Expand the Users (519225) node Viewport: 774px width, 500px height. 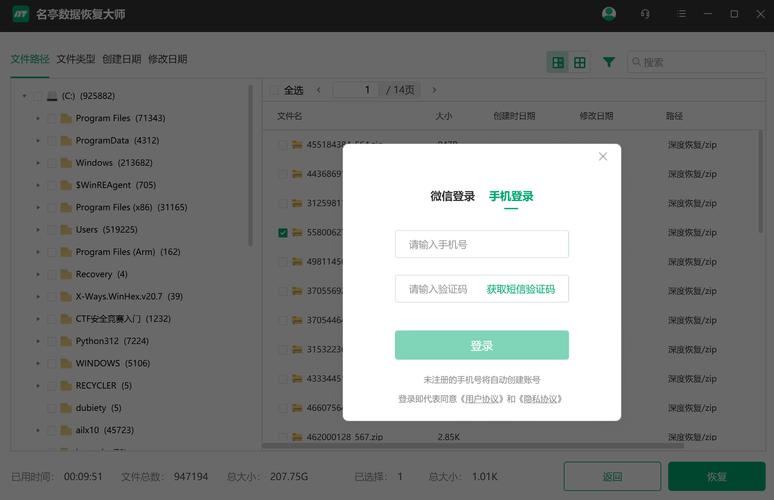coord(38,230)
